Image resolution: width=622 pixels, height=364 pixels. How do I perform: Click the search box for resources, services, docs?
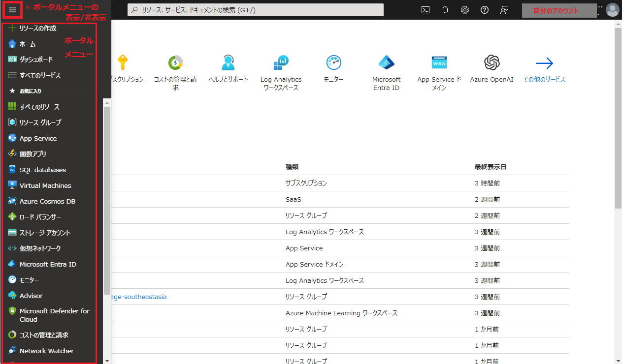coord(256,10)
